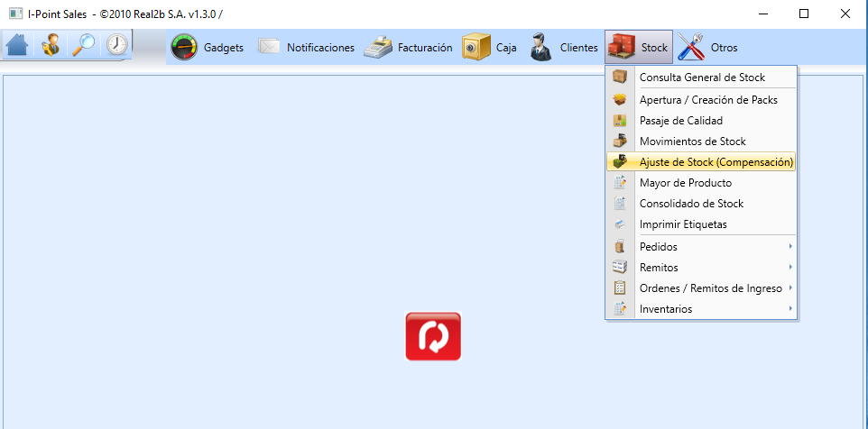Open the magnifying glass search icon
This screenshot has width=868, height=429.
coord(84,45)
